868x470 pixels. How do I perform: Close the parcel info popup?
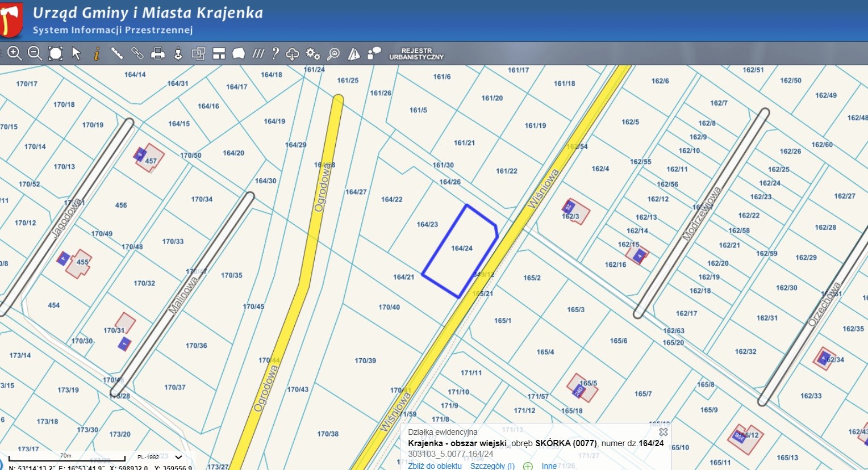(663, 432)
